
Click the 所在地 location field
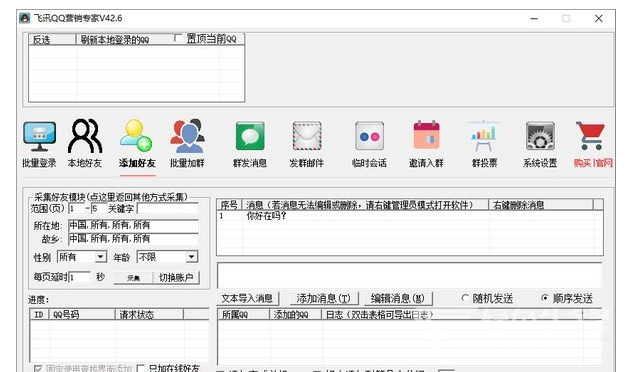[134, 225]
